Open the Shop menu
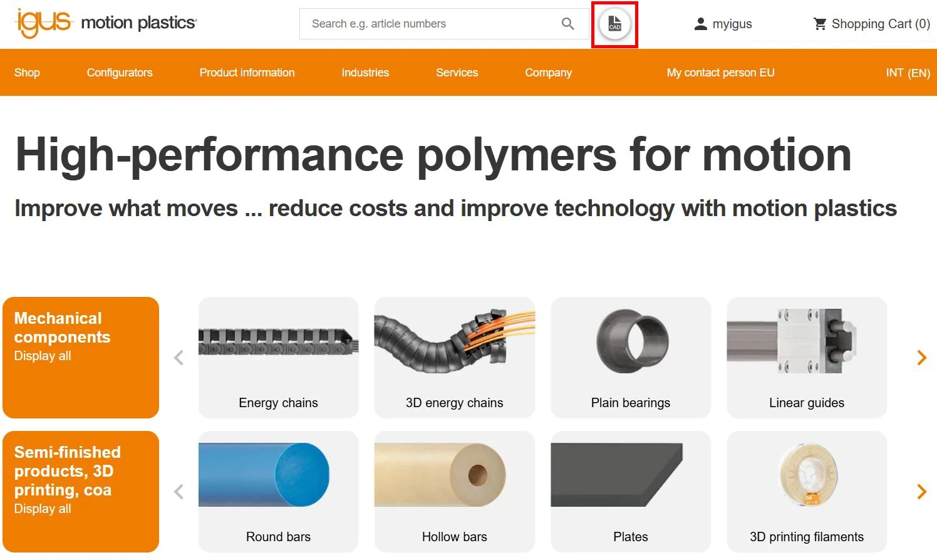 27,73
